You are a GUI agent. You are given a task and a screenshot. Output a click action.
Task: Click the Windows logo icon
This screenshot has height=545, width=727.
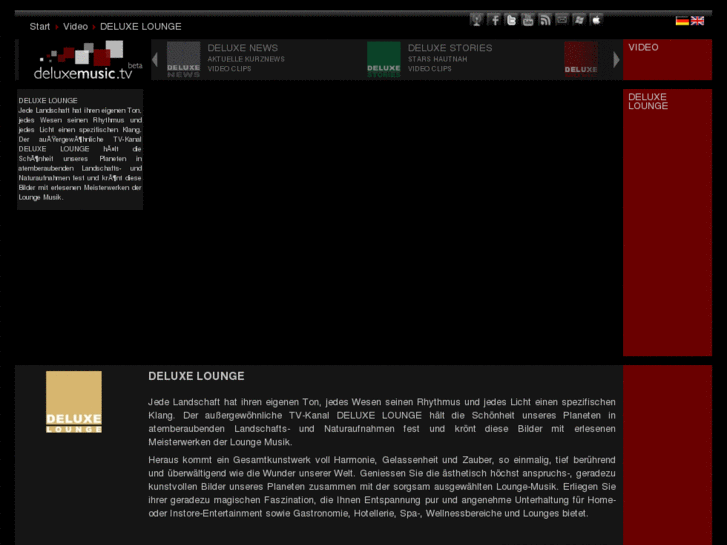click(x=579, y=20)
